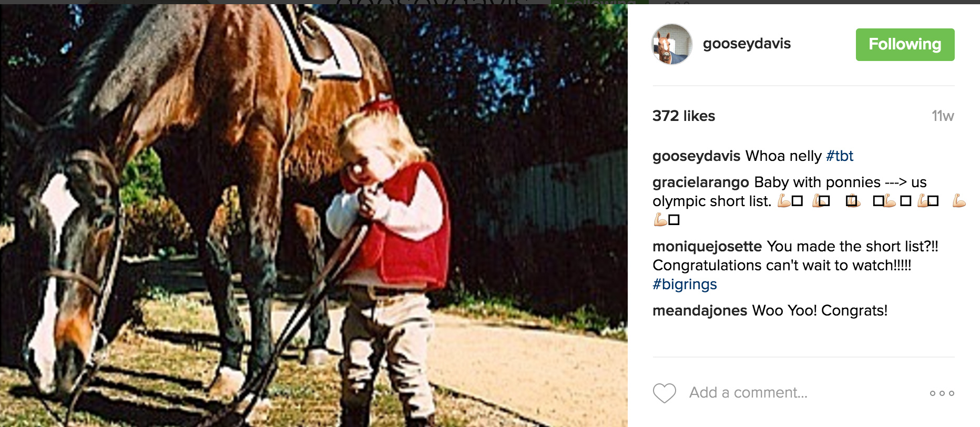Click gooseydavis name in caption

coord(696,156)
